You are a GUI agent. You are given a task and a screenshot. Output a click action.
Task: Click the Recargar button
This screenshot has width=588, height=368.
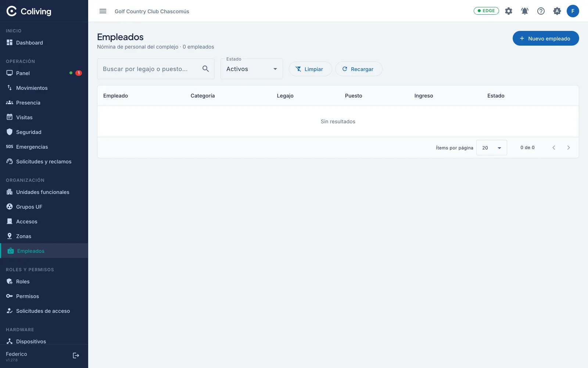[359, 69]
